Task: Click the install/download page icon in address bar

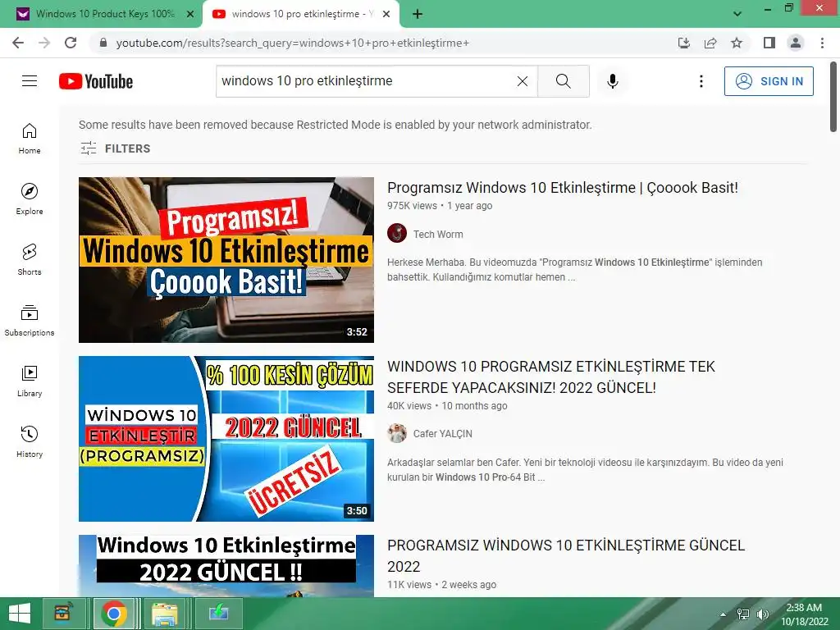Action: click(684, 43)
